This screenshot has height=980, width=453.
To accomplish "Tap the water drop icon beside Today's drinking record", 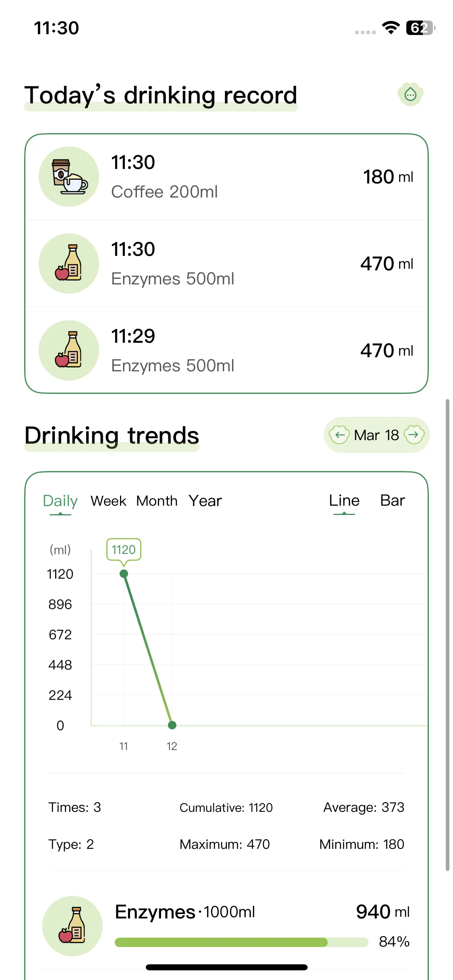I will click(x=410, y=95).
